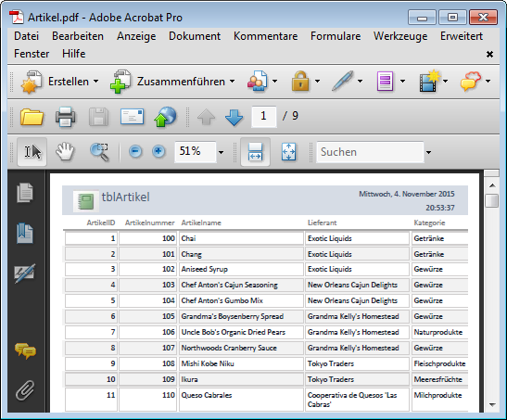Open the Pages panel in sidebar
Viewport: 507px width, 420px height.
25,193
